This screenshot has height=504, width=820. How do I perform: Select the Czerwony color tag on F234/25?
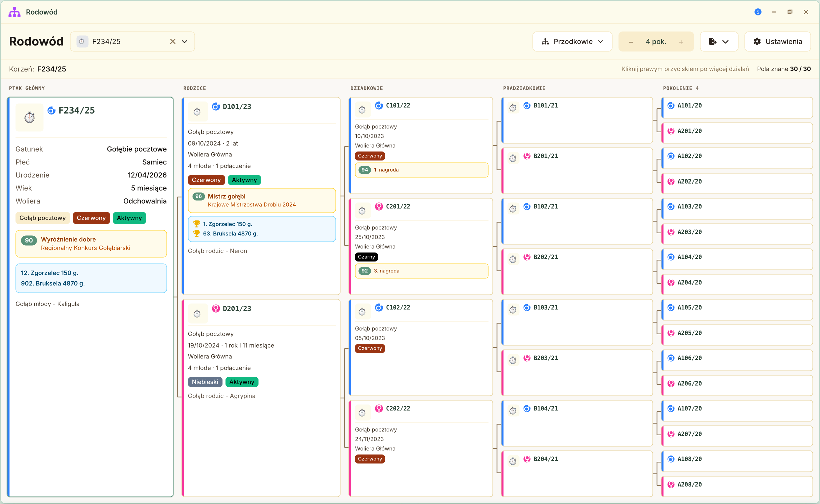tap(91, 218)
